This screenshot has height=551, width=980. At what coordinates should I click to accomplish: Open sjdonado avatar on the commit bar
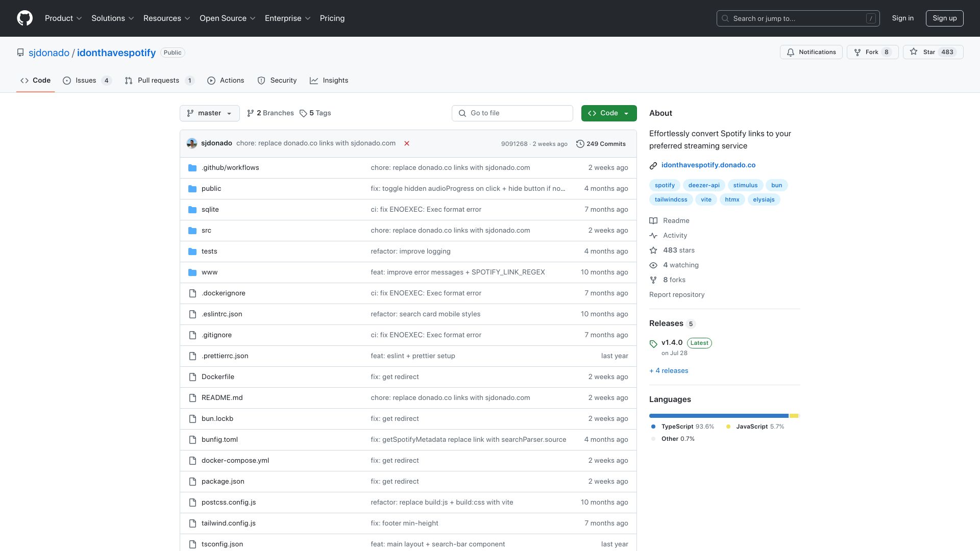point(192,143)
